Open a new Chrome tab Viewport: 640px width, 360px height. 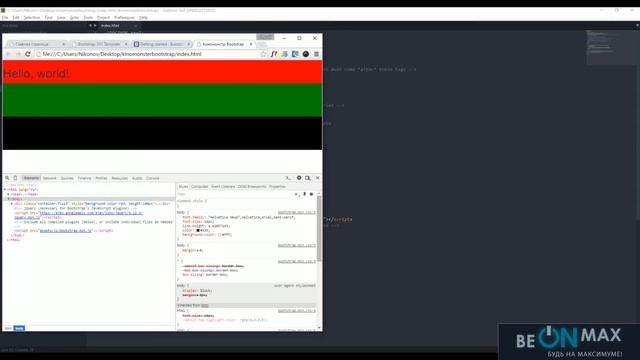coord(262,44)
